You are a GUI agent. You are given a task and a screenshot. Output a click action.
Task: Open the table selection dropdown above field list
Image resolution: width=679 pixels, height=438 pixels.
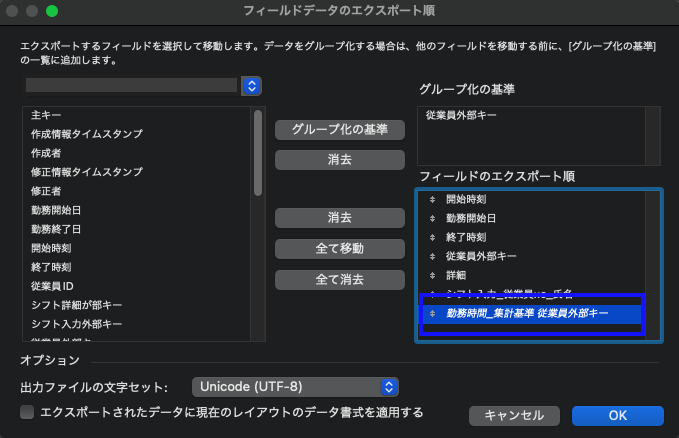click(251, 86)
